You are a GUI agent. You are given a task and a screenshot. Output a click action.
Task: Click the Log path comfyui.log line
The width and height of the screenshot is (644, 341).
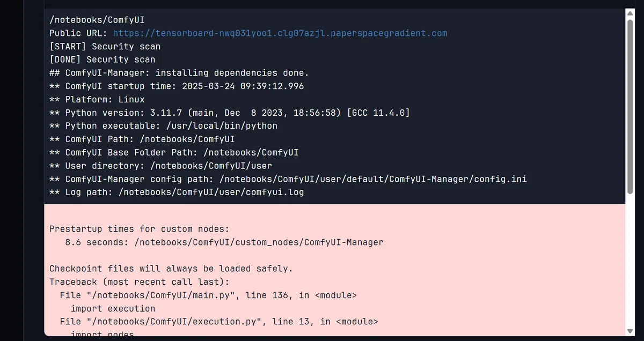click(x=177, y=192)
